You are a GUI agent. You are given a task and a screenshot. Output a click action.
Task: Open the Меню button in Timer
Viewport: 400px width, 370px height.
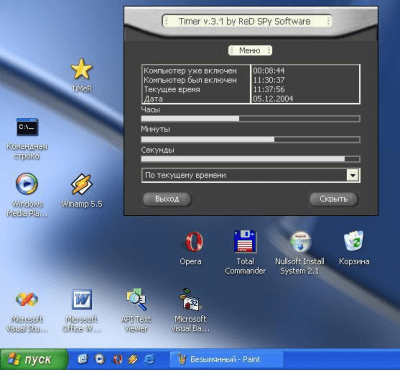[250, 51]
